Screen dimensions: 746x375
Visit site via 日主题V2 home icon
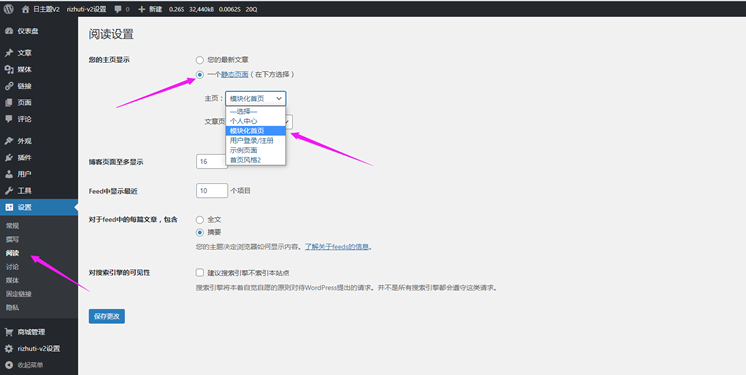25,9
